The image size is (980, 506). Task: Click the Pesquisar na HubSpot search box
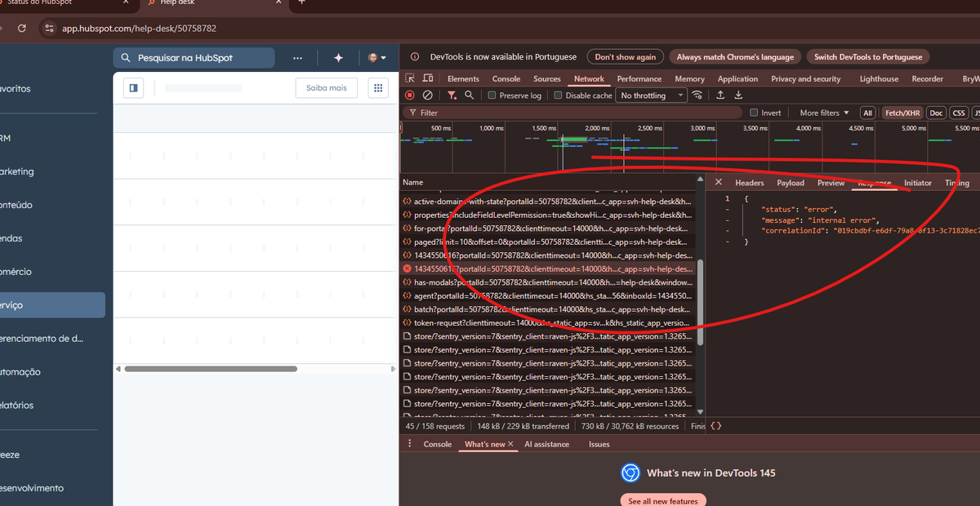194,58
